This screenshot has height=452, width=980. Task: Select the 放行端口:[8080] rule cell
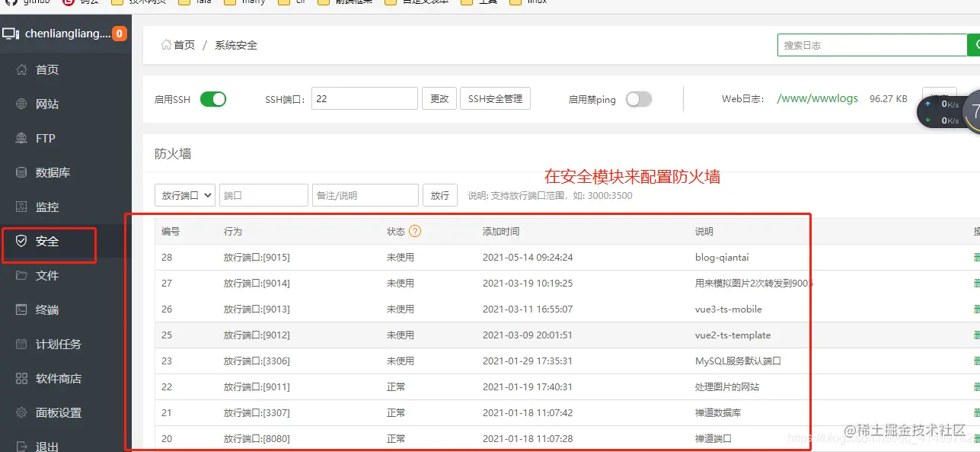[257, 438]
